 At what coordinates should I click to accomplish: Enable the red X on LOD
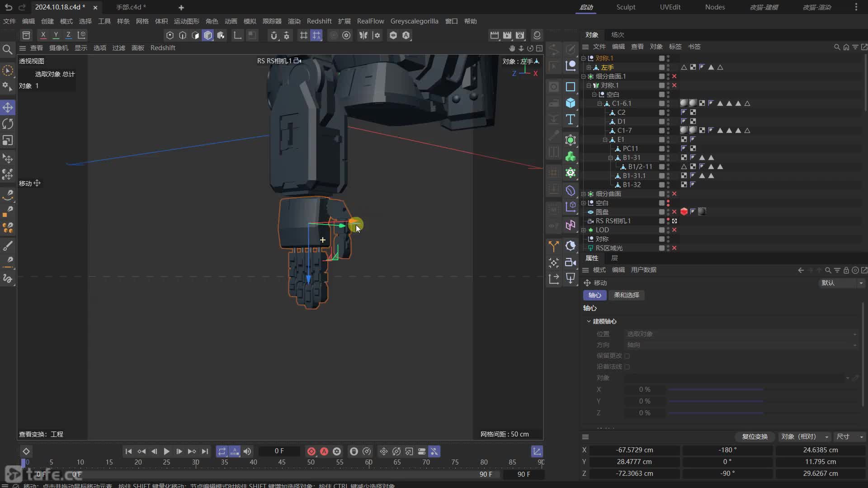pos(674,230)
